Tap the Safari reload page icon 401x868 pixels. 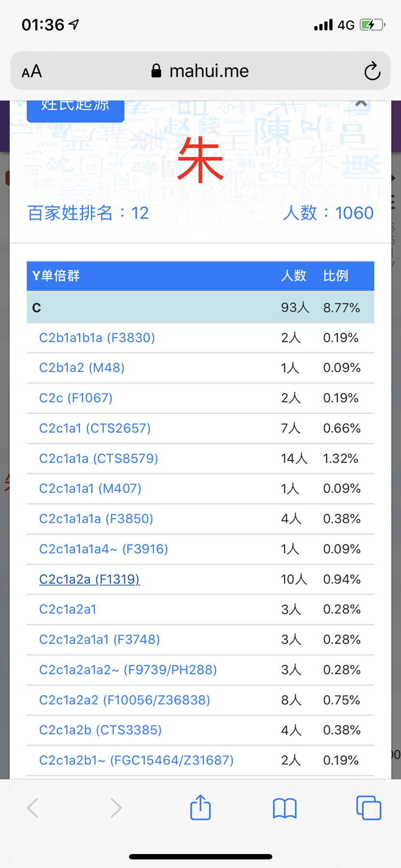tap(372, 71)
